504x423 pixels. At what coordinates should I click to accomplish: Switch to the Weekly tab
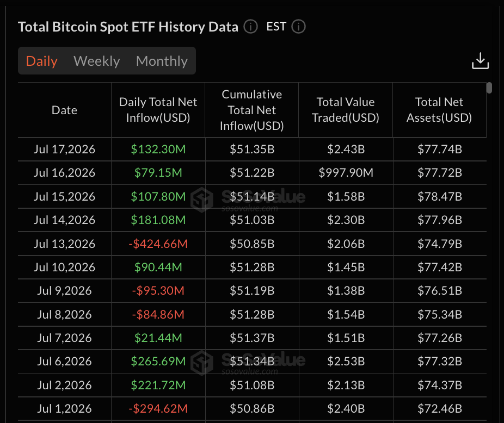[97, 61]
